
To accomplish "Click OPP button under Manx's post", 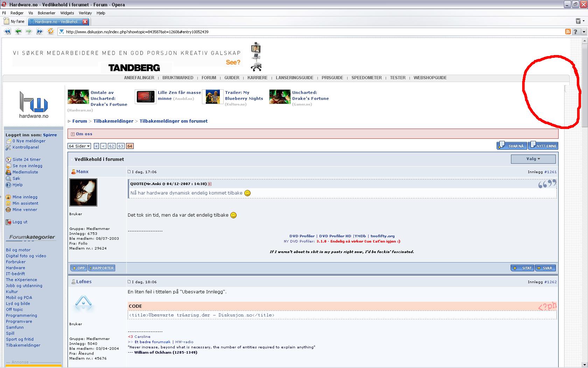I will (x=78, y=268).
